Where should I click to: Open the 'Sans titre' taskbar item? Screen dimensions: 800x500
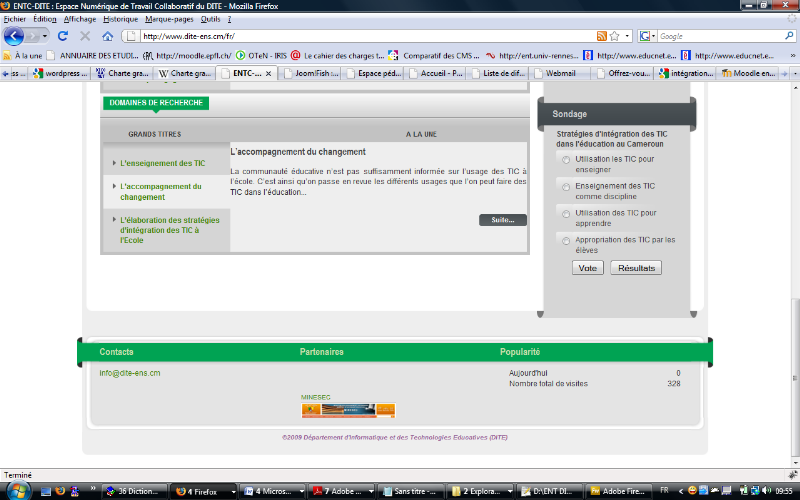412,491
